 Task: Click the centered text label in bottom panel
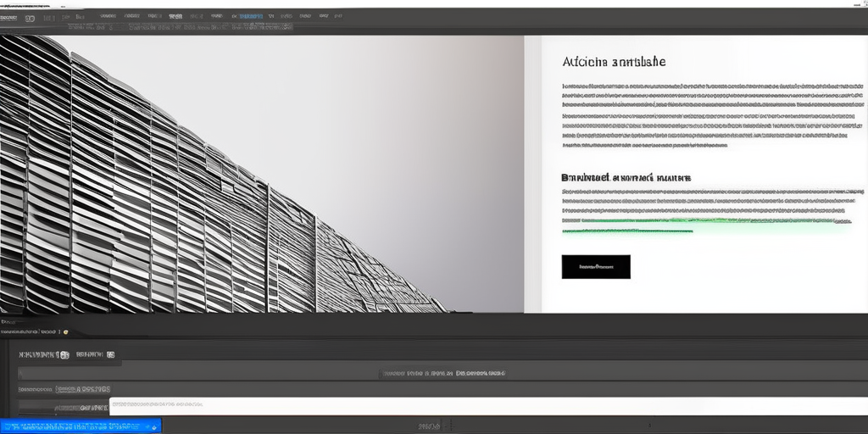(443, 372)
